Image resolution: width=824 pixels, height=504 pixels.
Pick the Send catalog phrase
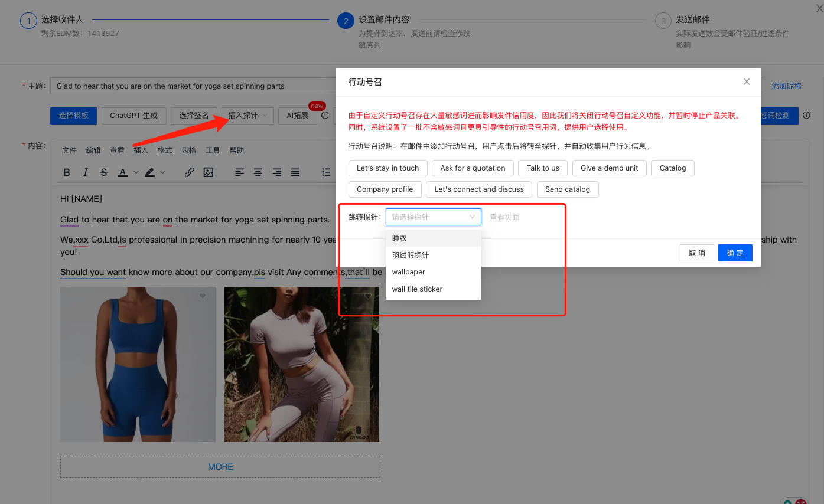click(568, 189)
